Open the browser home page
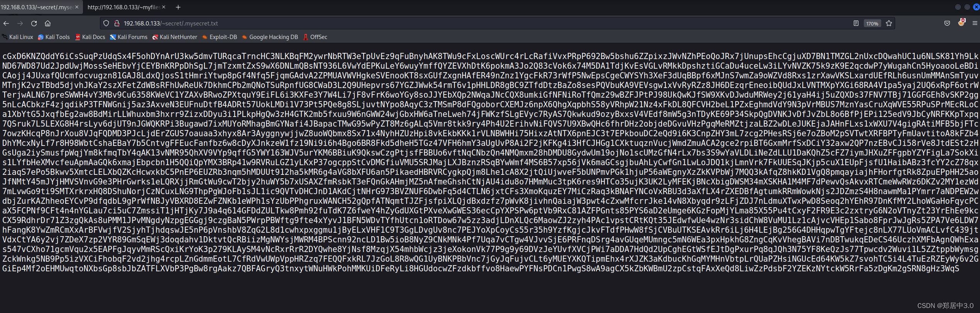Viewport: 980px width, 313px height. pos(47,24)
